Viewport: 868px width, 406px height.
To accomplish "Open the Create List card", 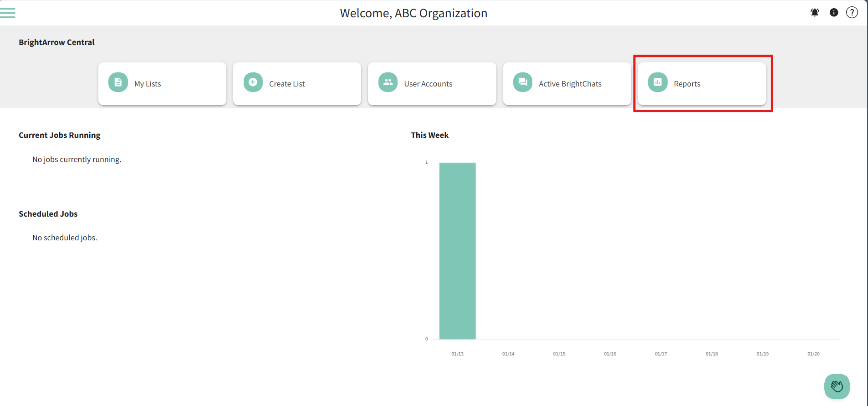I will tap(297, 84).
